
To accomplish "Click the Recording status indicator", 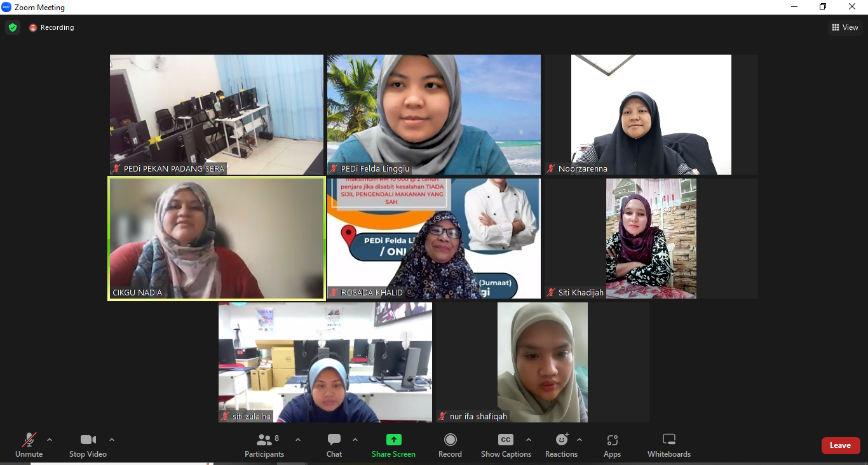I will point(51,27).
